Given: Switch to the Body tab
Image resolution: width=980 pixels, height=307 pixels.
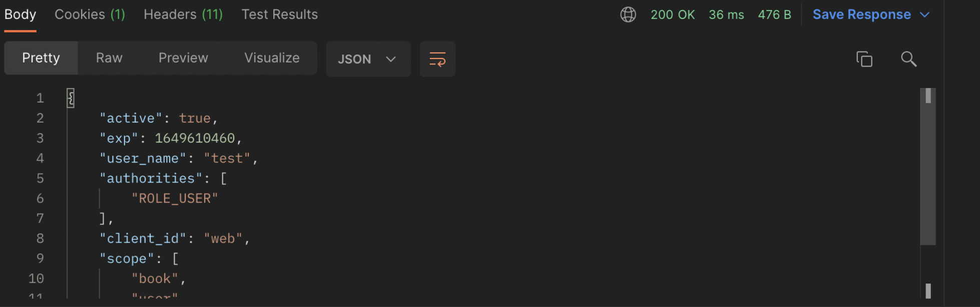Looking at the screenshot, I should 21,14.
